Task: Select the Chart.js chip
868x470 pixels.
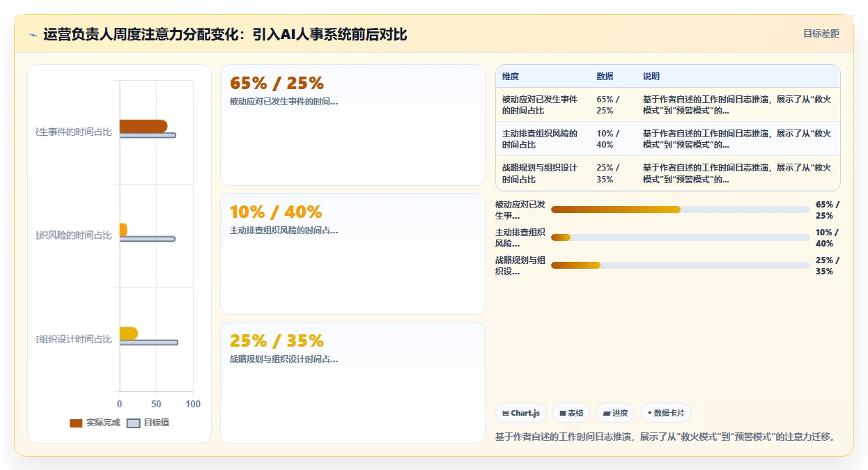Action: pos(521,413)
